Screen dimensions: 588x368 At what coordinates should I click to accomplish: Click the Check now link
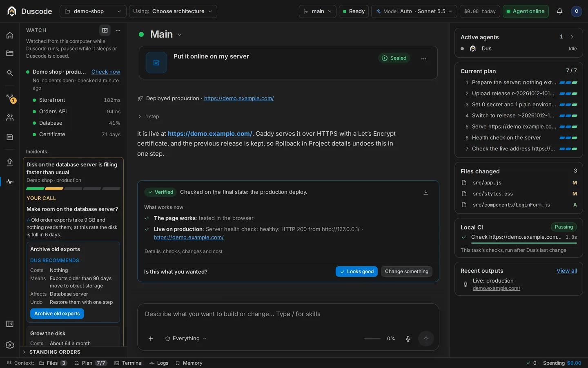coord(106,72)
